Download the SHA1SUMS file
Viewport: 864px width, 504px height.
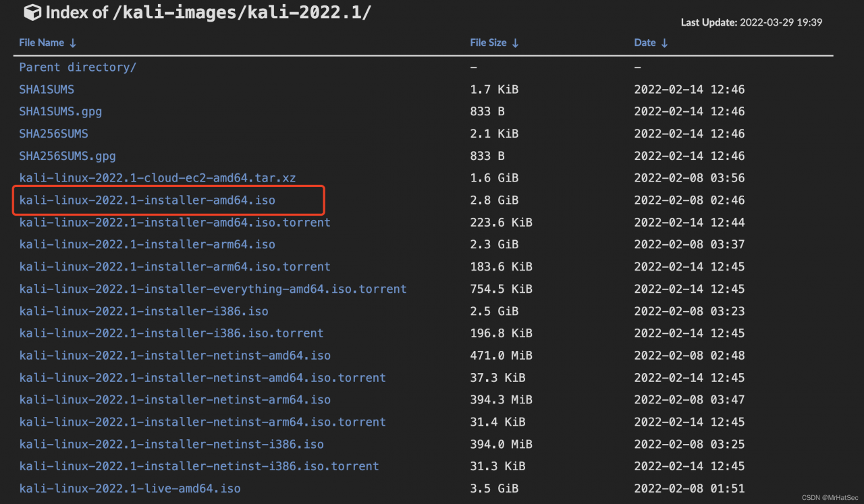tap(47, 90)
